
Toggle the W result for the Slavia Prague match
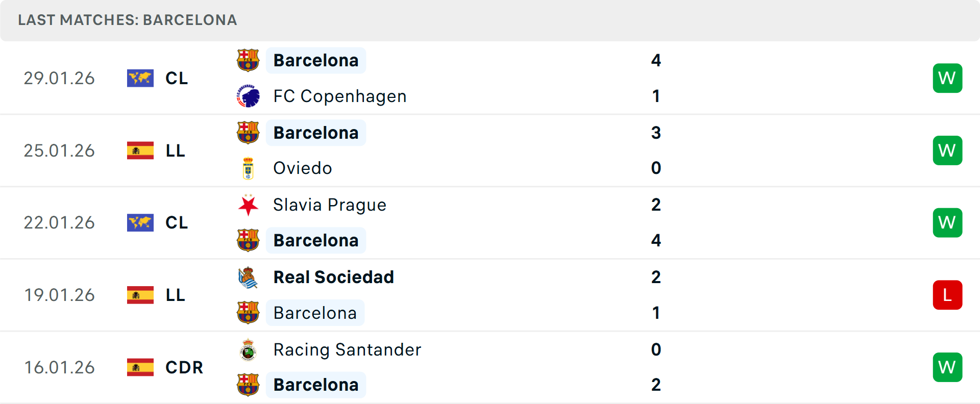coord(947,222)
